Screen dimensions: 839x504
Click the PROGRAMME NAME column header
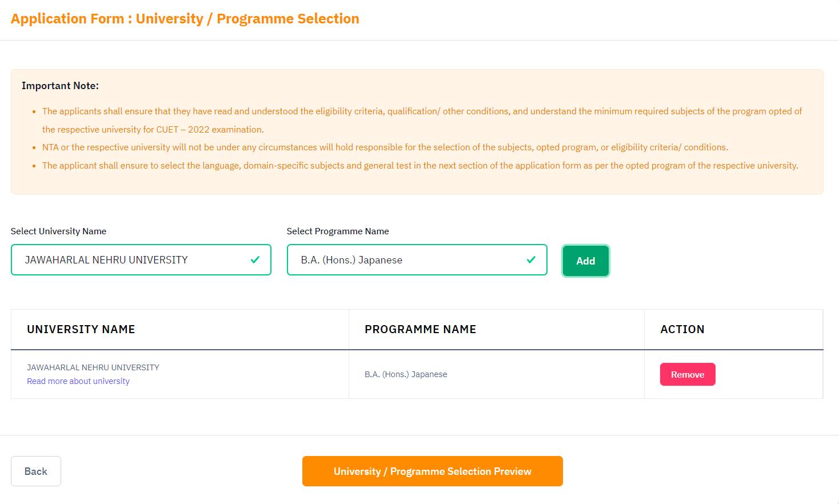[420, 329]
